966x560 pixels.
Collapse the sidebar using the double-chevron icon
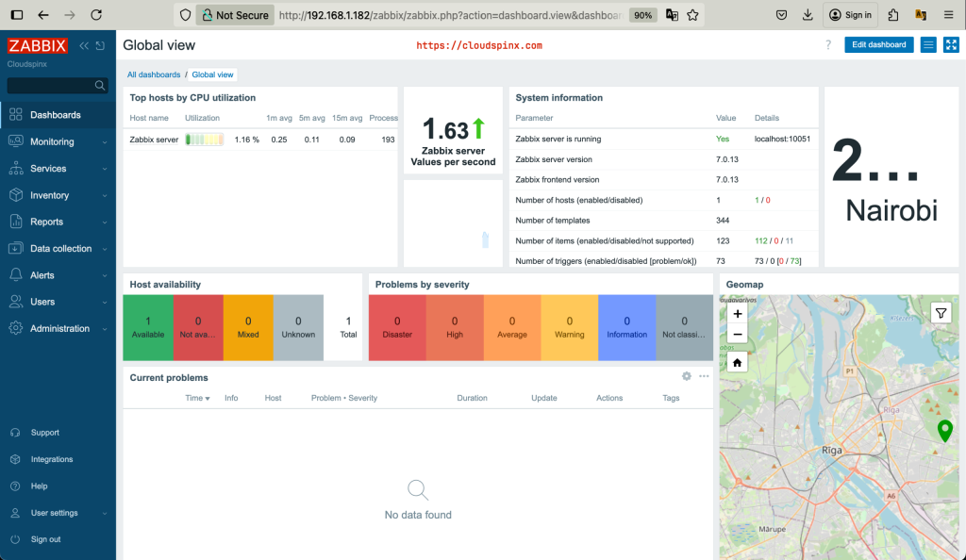(83, 44)
